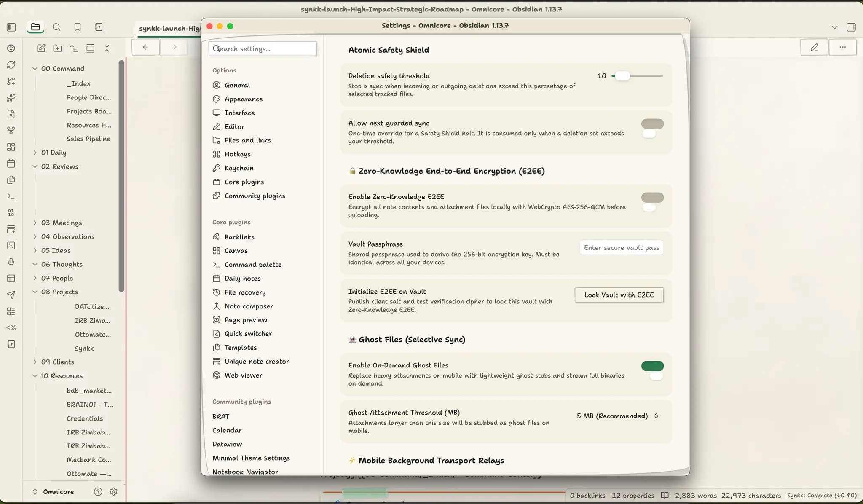Expand the 03 Meetings folder

[x=35, y=223]
